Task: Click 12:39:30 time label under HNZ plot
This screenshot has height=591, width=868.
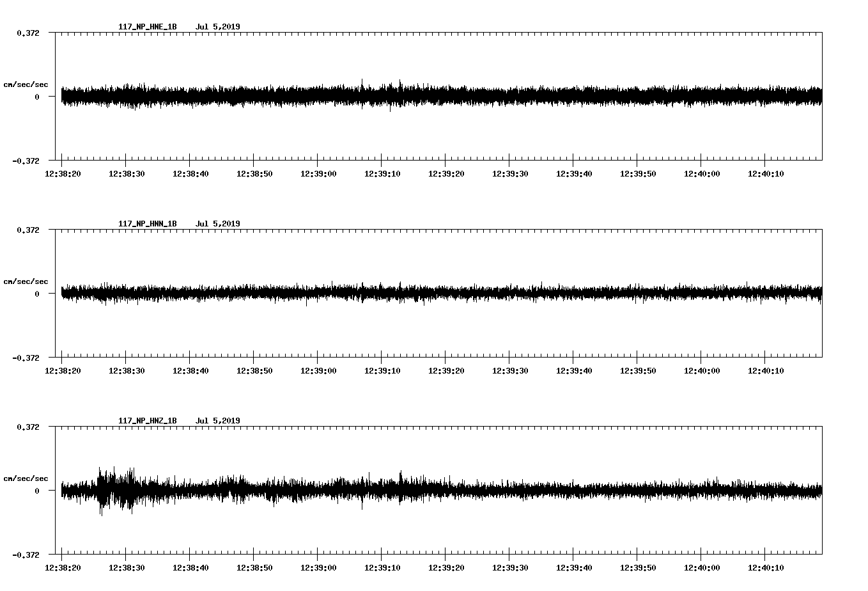Action: [x=510, y=568]
